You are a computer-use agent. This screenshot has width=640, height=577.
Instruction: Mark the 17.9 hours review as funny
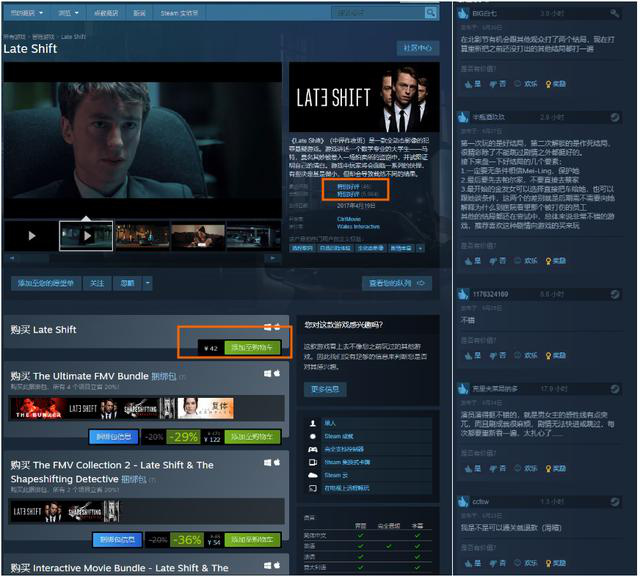(x=526, y=468)
